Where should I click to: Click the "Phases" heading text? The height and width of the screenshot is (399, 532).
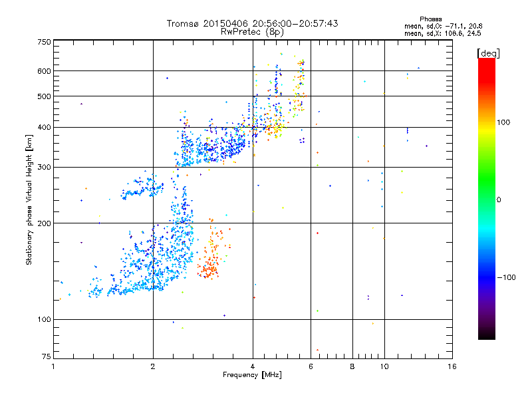pos(430,19)
